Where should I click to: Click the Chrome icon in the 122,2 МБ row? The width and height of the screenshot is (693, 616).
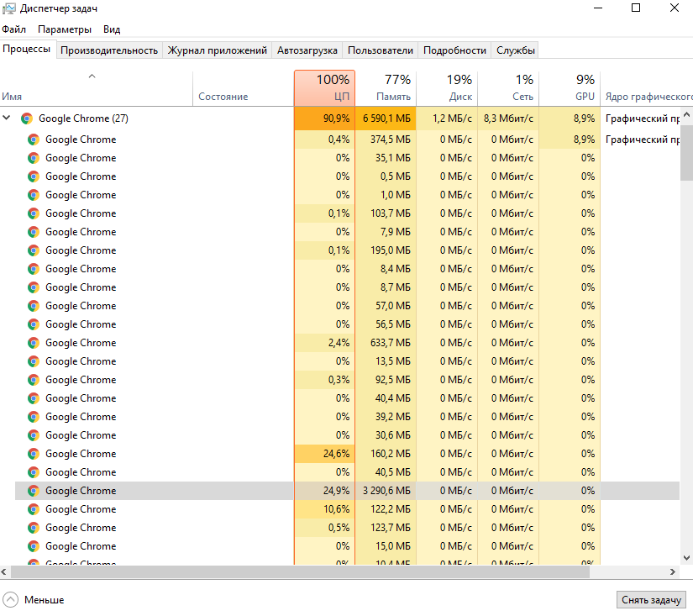tap(33, 509)
